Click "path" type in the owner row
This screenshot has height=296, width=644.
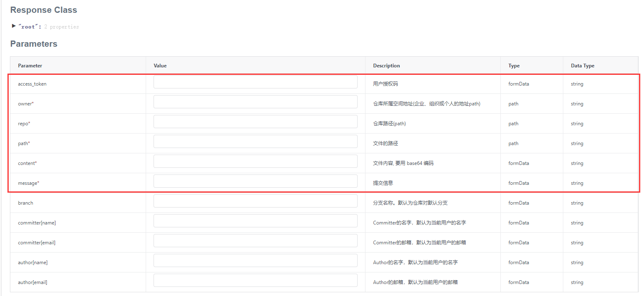tap(513, 104)
